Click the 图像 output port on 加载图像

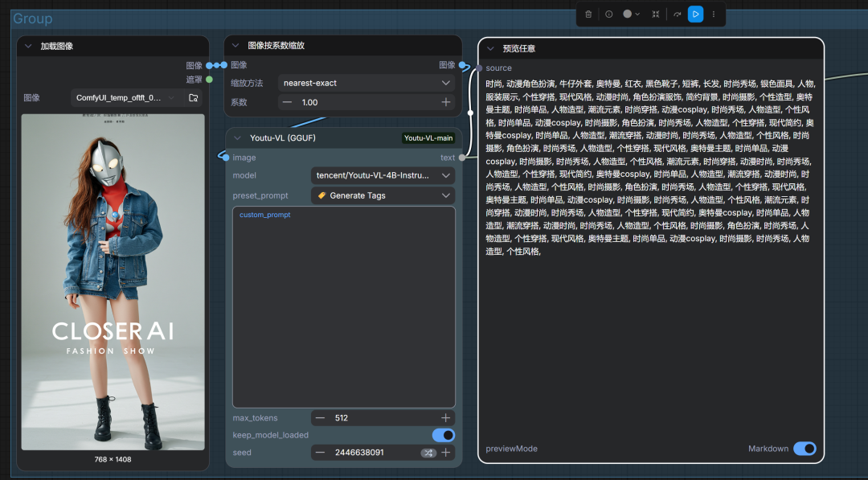tap(209, 65)
